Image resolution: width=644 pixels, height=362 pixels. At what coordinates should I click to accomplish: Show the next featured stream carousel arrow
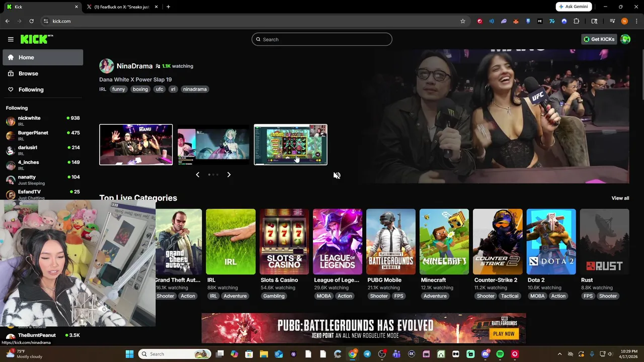pyautogui.click(x=228, y=174)
